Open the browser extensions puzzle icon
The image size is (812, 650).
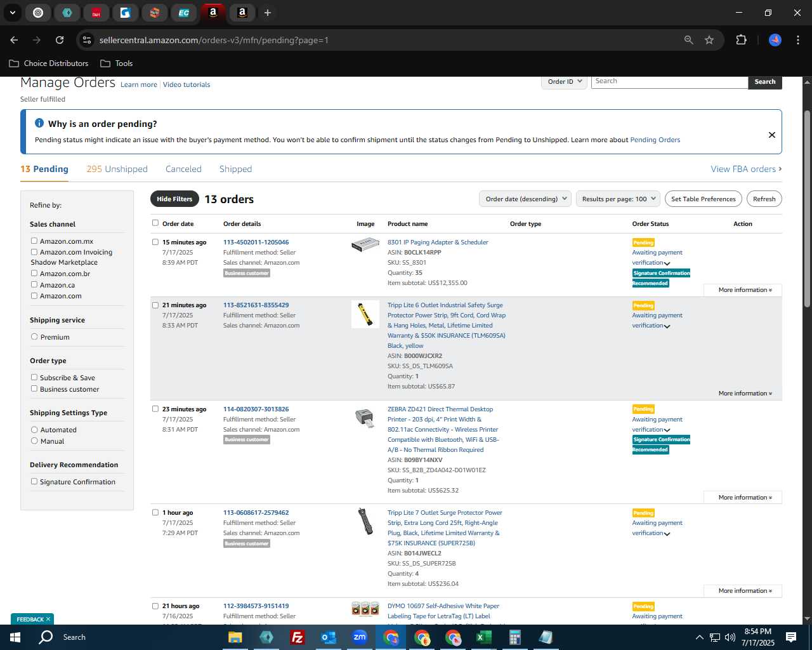coord(741,40)
